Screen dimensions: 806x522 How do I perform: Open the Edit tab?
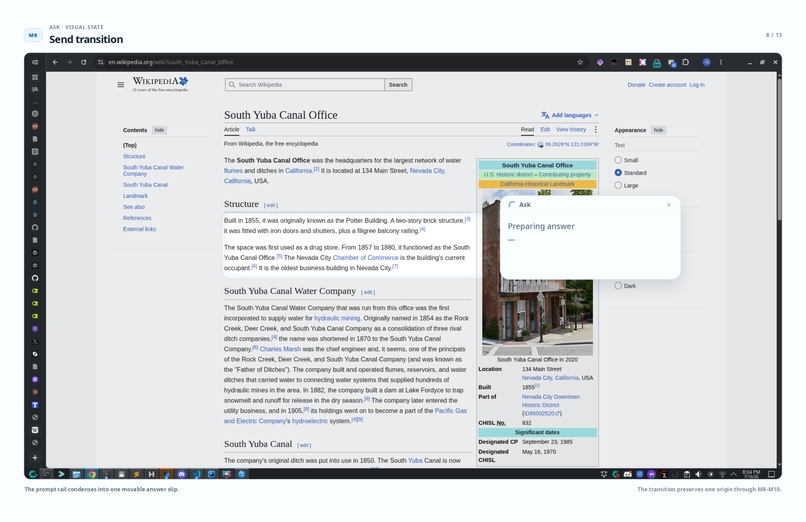pos(545,129)
